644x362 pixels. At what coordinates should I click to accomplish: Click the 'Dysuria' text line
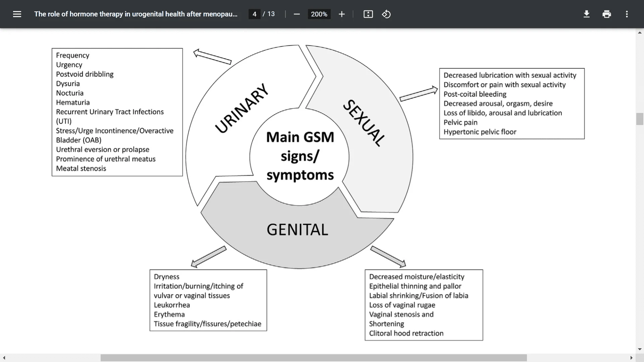click(x=68, y=83)
